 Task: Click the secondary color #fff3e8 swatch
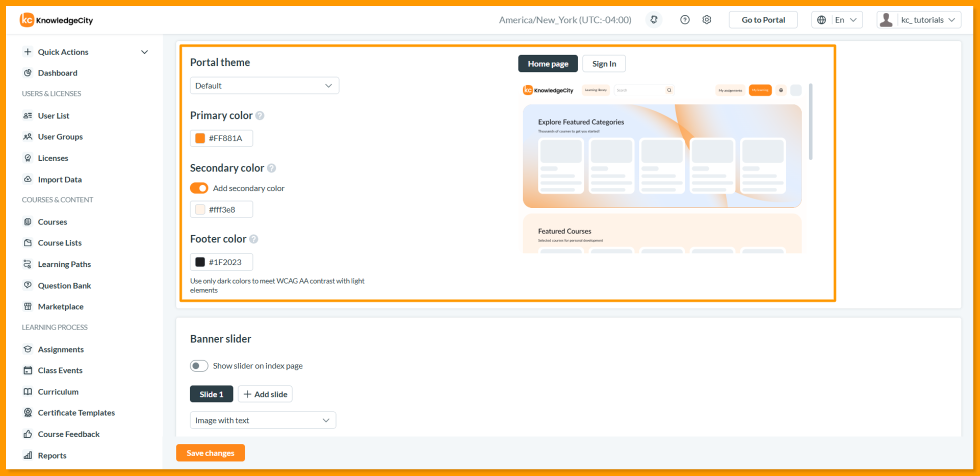click(x=200, y=210)
